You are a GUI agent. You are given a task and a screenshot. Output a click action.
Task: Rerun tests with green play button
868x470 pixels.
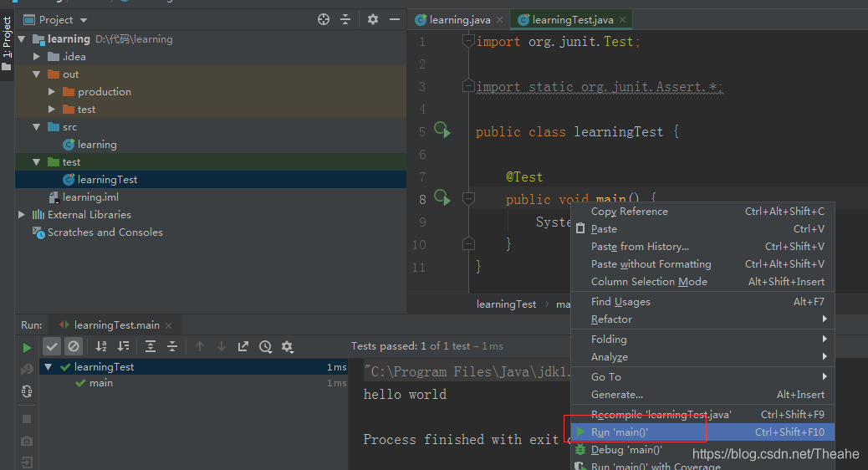(27, 348)
